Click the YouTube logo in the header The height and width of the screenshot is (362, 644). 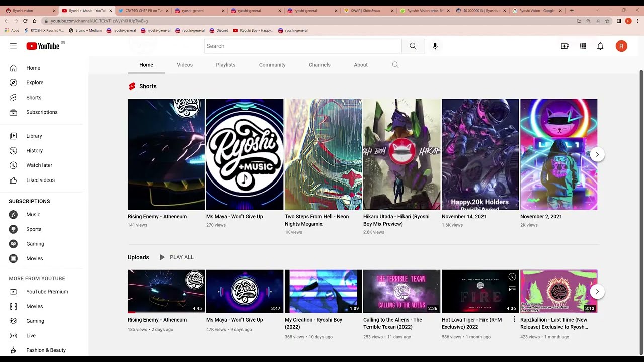click(43, 46)
